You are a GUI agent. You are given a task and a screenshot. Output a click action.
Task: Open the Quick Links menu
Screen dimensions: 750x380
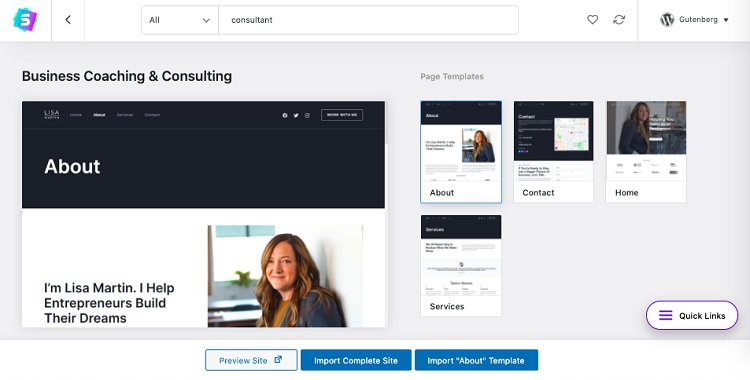(x=692, y=315)
